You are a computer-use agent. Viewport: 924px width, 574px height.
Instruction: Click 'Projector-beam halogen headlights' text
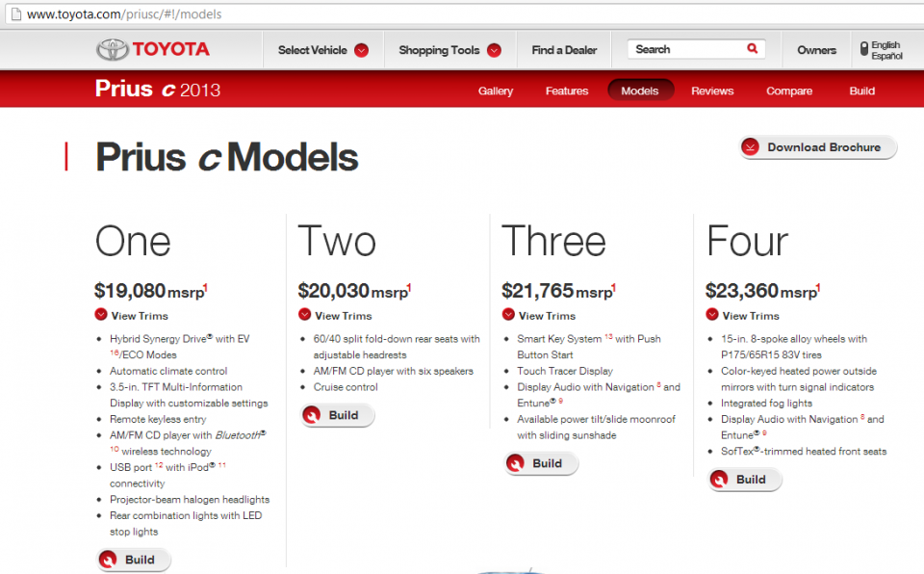pyautogui.click(x=190, y=499)
